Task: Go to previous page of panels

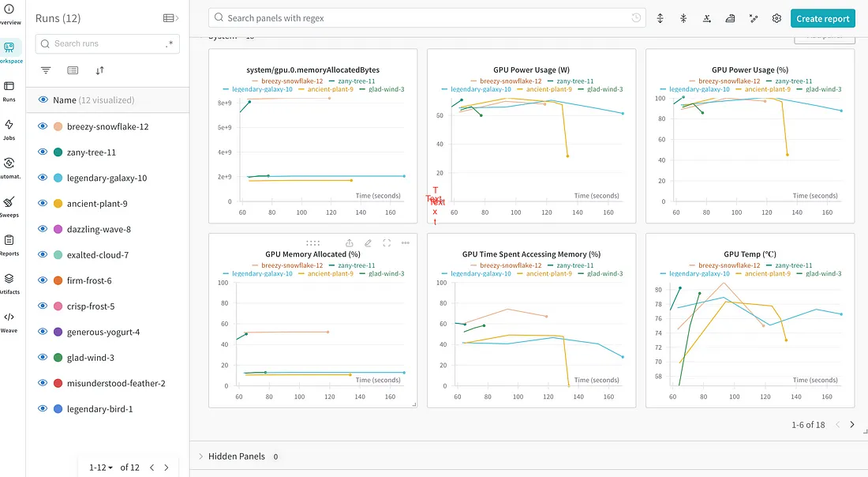Action: 837,425
